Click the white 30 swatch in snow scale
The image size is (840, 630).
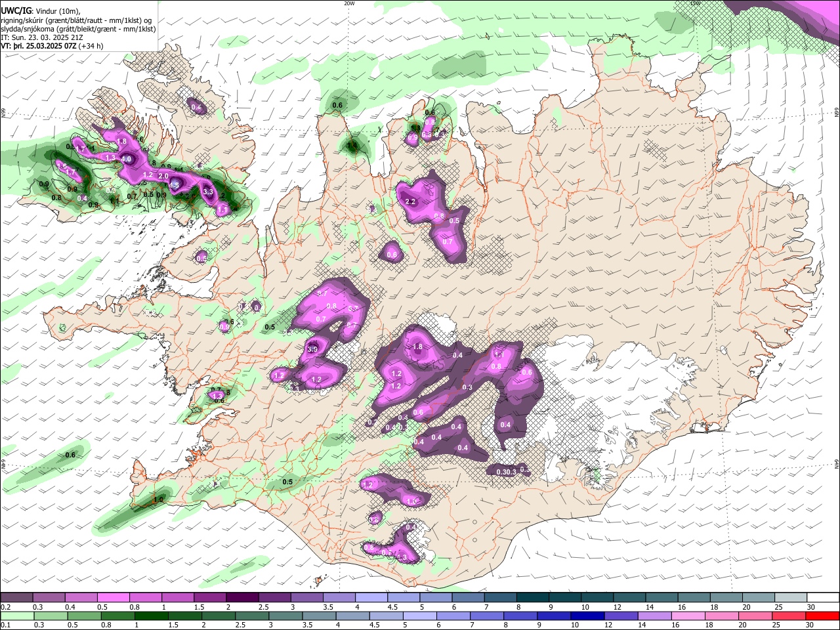[822, 598]
